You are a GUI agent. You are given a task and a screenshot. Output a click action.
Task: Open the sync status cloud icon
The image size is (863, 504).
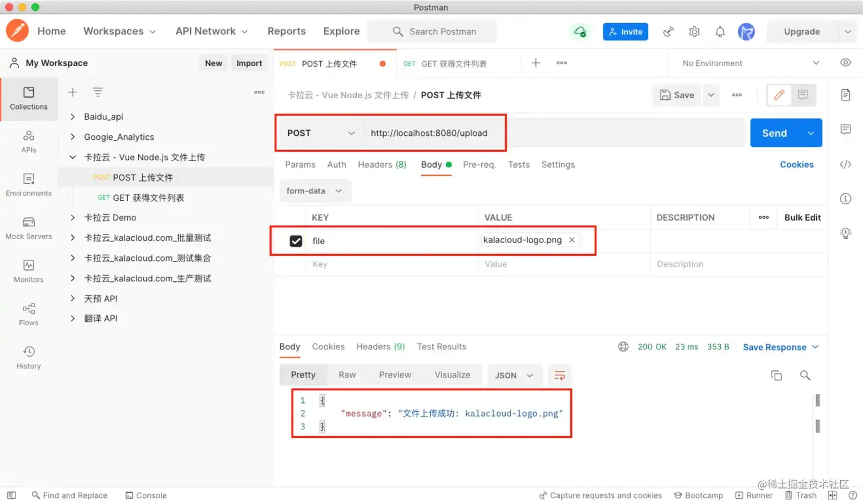pos(580,31)
